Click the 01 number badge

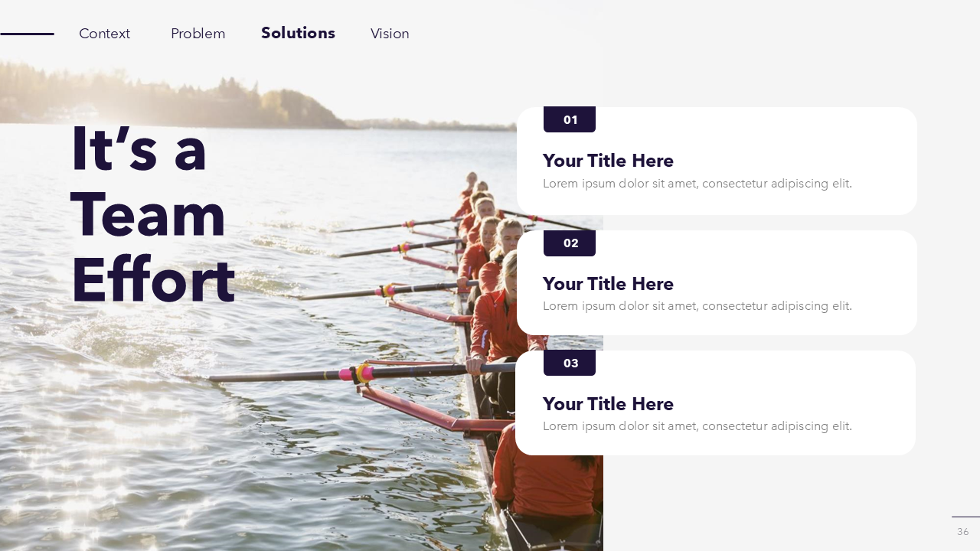pos(570,119)
